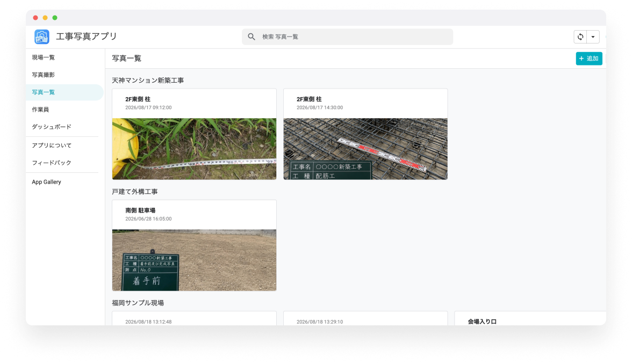The image size is (632, 364).
Task: Open ダッシュボード in the sidebar
Action: pyautogui.click(x=64, y=127)
